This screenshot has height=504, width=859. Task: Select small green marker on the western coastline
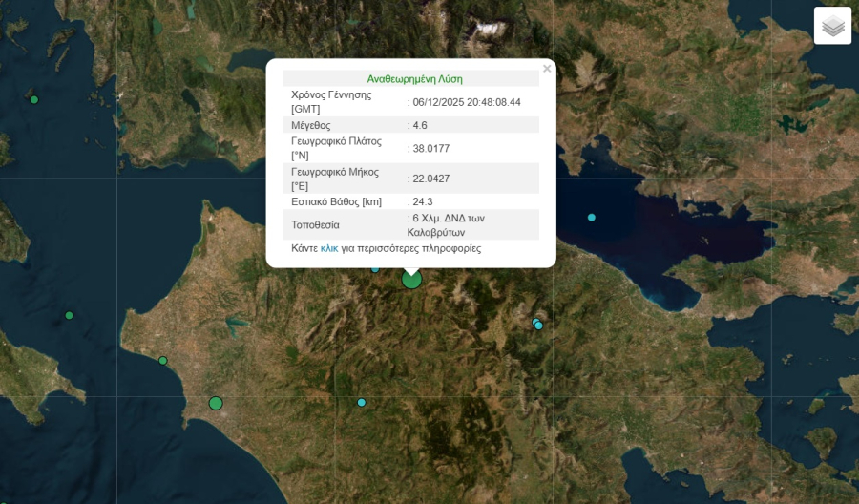(163, 361)
